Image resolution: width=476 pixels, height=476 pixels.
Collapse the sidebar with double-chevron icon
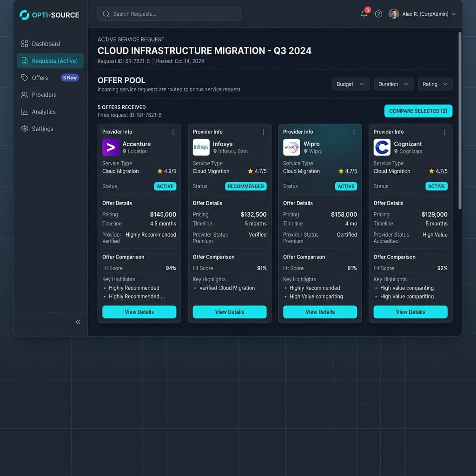point(78,322)
